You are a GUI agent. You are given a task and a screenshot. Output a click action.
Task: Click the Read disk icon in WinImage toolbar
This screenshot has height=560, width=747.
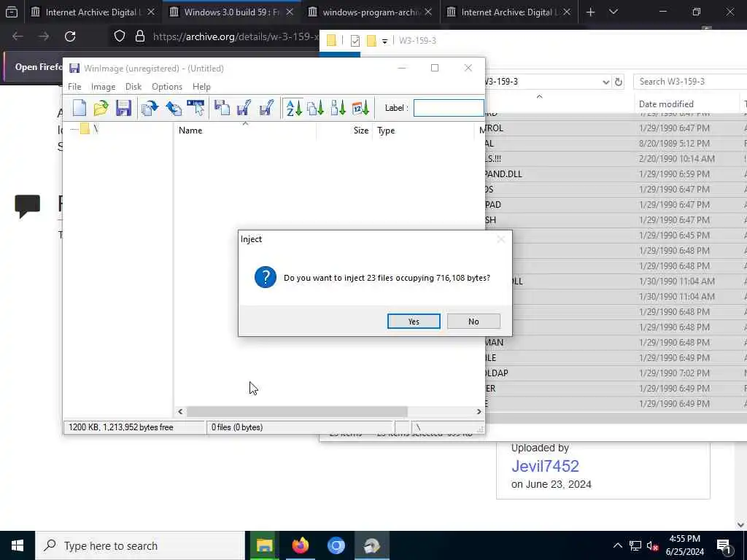[x=222, y=108]
